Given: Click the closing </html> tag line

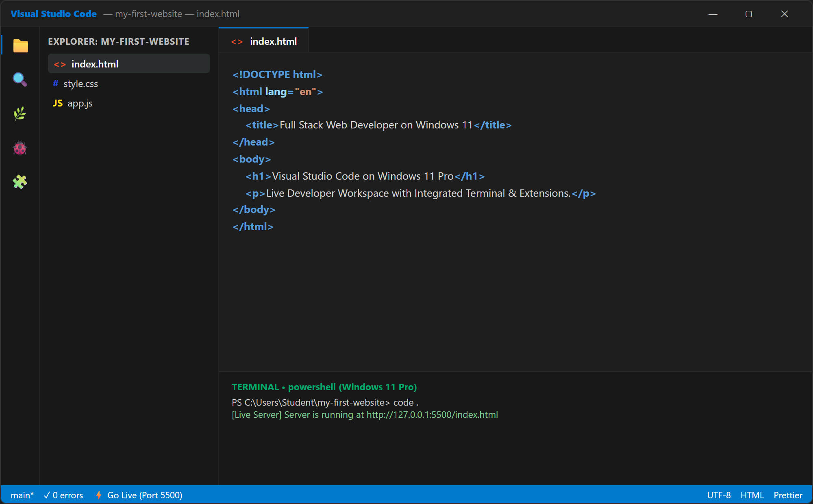Looking at the screenshot, I should coord(253,226).
